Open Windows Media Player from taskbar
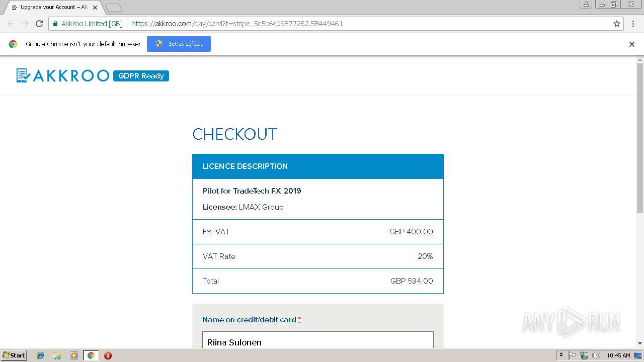The height and width of the screenshot is (362, 644). point(74,355)
